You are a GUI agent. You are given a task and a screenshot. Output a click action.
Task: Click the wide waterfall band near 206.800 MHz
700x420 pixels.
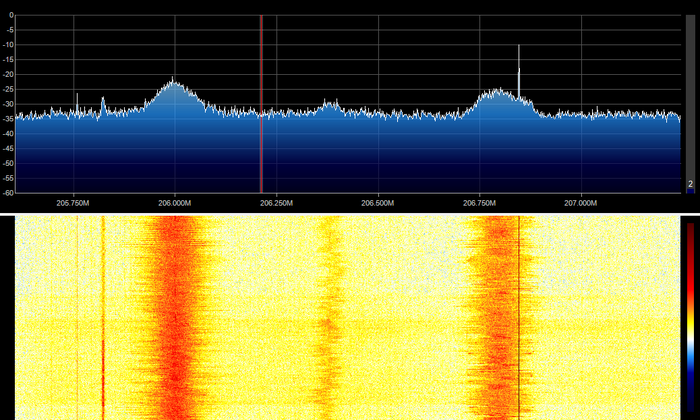click(495, 318)
